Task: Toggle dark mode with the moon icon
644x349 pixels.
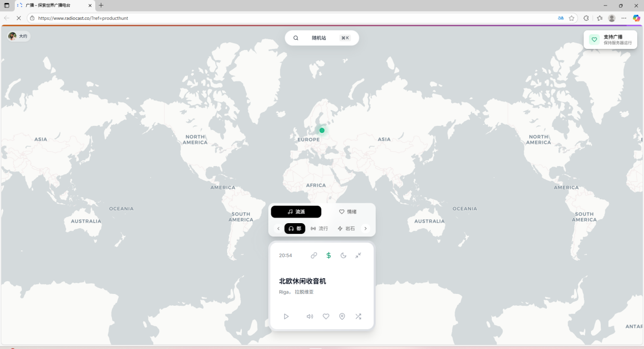Action: pyautogui.click(x=343, y=255)
